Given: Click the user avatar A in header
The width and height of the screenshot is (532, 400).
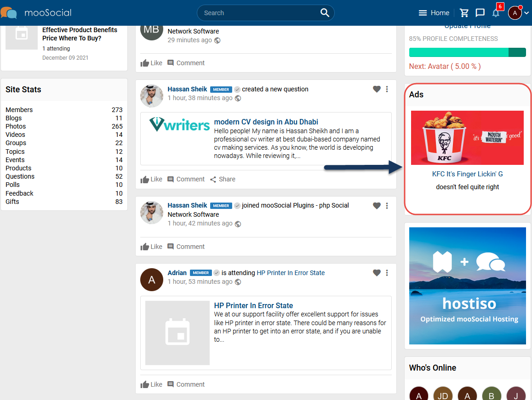Looking at the screenshot, I should pos(515,13).
